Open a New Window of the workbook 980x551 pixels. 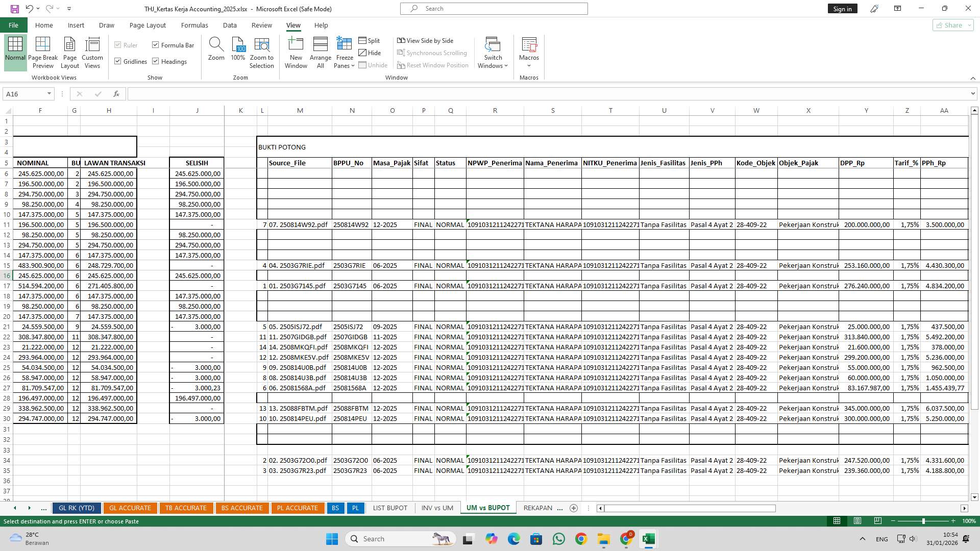tap(296, 51)
